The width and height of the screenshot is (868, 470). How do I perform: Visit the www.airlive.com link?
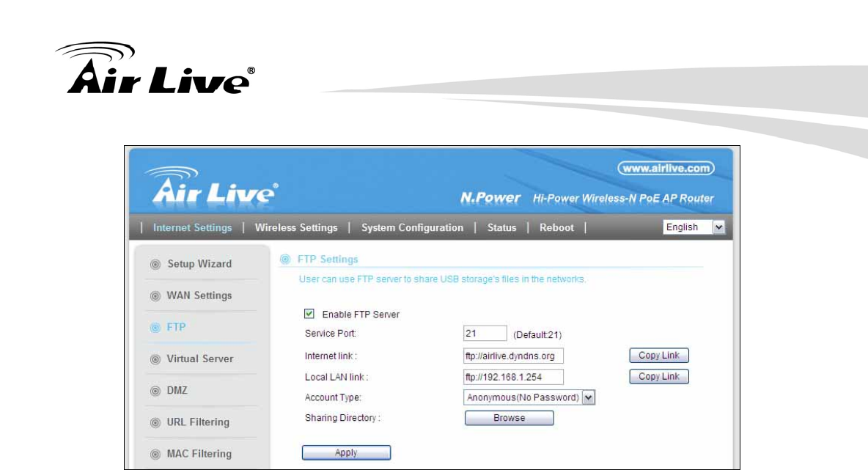coord(666,169)
